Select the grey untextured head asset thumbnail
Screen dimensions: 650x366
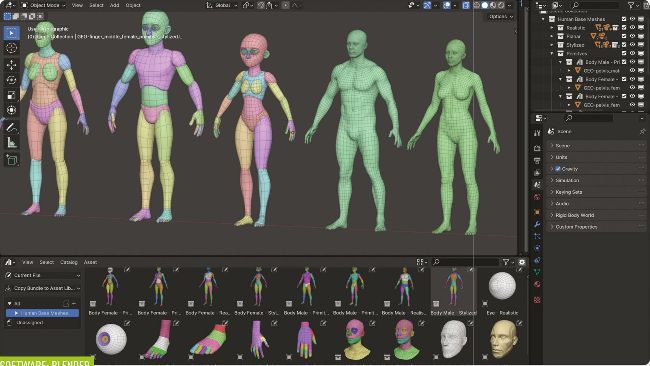coord(454,339)
